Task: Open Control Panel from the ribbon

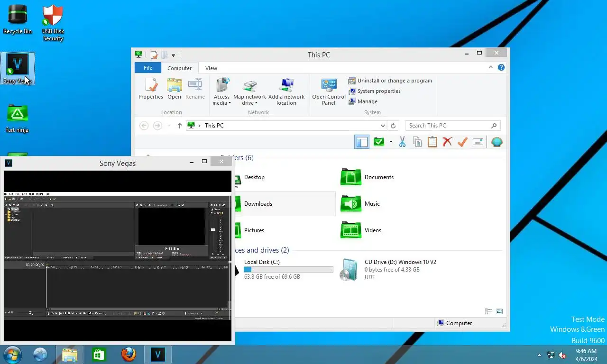Action: click(x=329, y=92)
